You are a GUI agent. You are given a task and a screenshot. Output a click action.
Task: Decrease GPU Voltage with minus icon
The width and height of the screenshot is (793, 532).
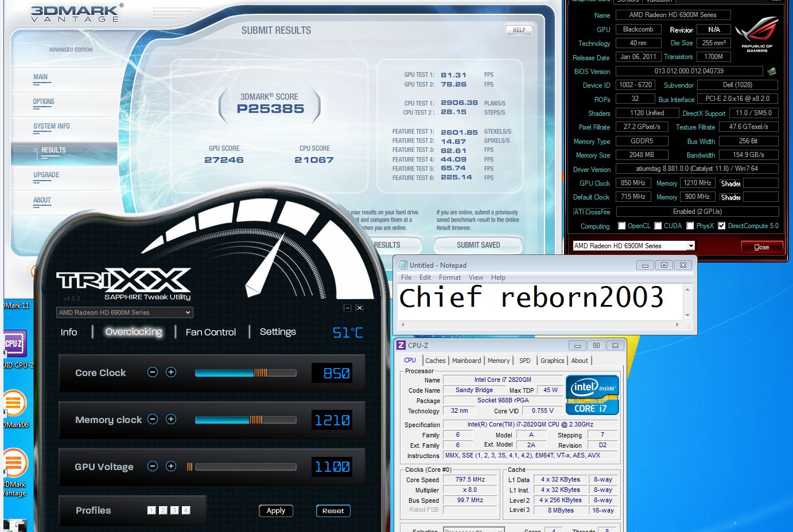coord(153,466)
